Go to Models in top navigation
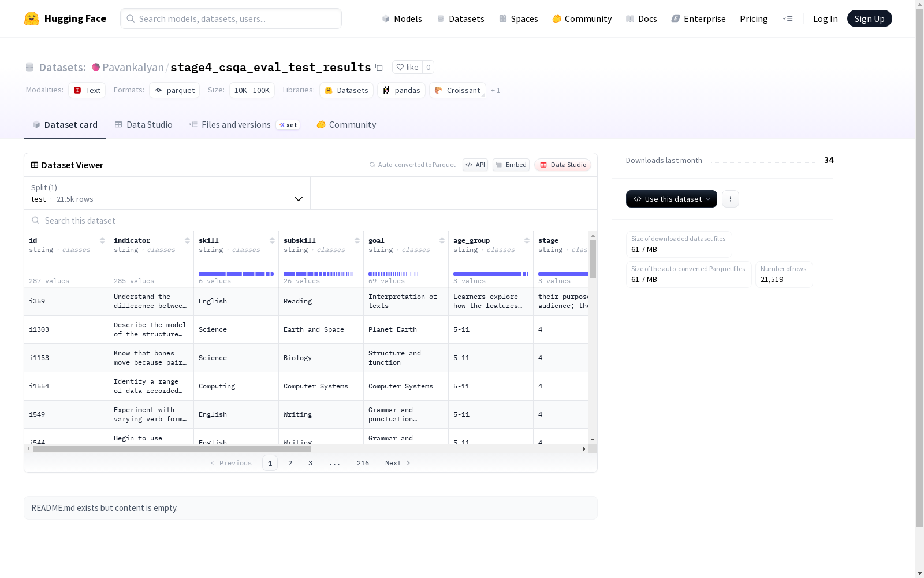The height and width of the screenshot is (578, 924). [x=402, y=18]
